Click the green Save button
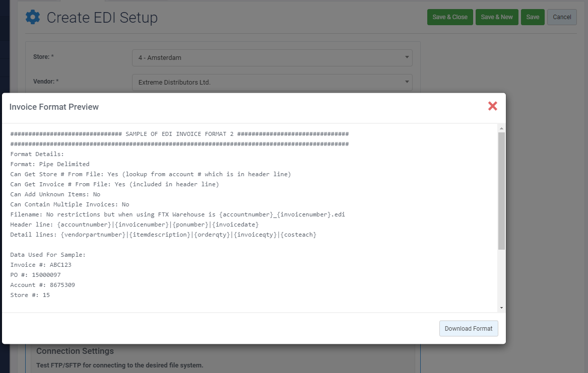Viewport: 588px width, 373px height. [x=533, y=17]
